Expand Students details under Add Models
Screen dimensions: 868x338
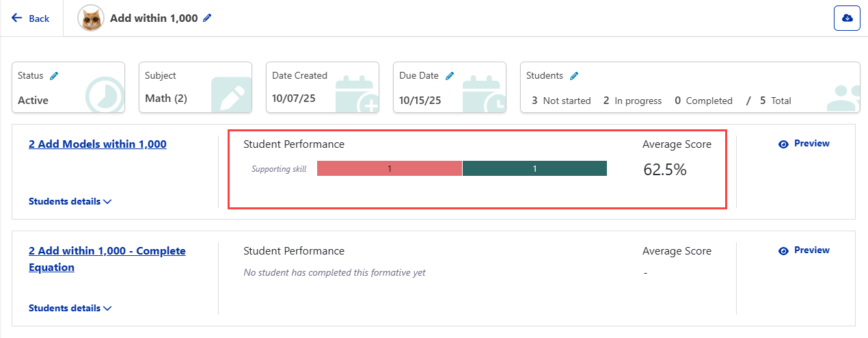tap(70, 201)
